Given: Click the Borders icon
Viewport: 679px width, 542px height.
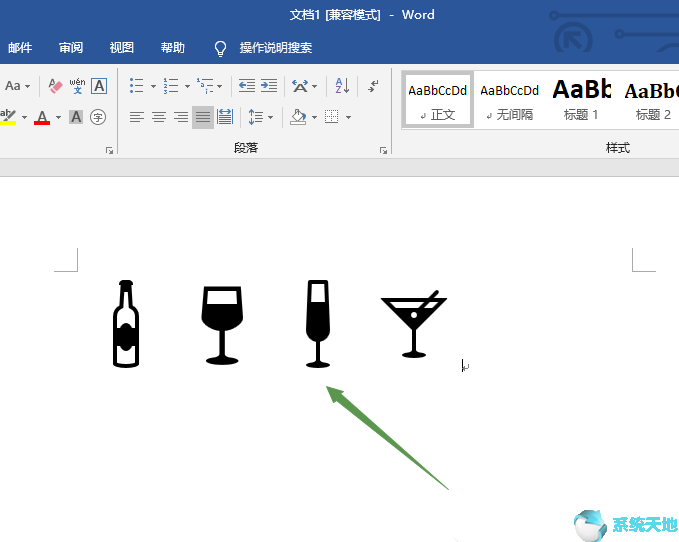Looking at the screenshot, I should click(332, 117).
